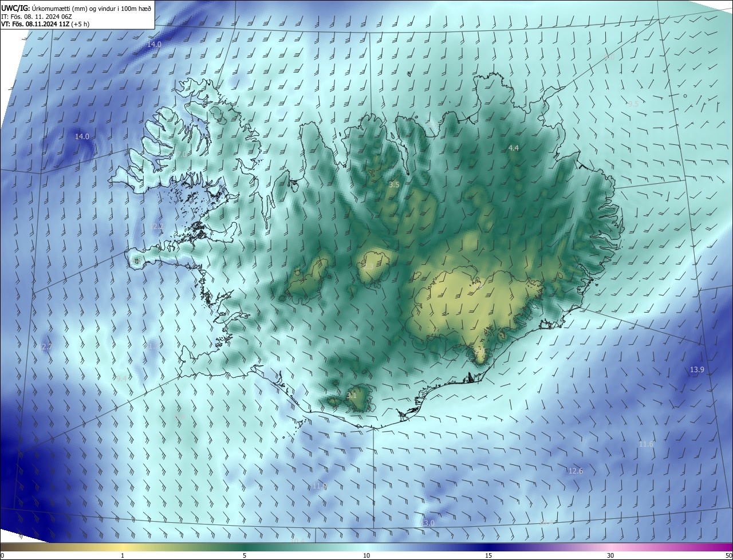Click the '11.9' value label on the map
Screen dimensions: 733x560
click(x=320, y=486)
